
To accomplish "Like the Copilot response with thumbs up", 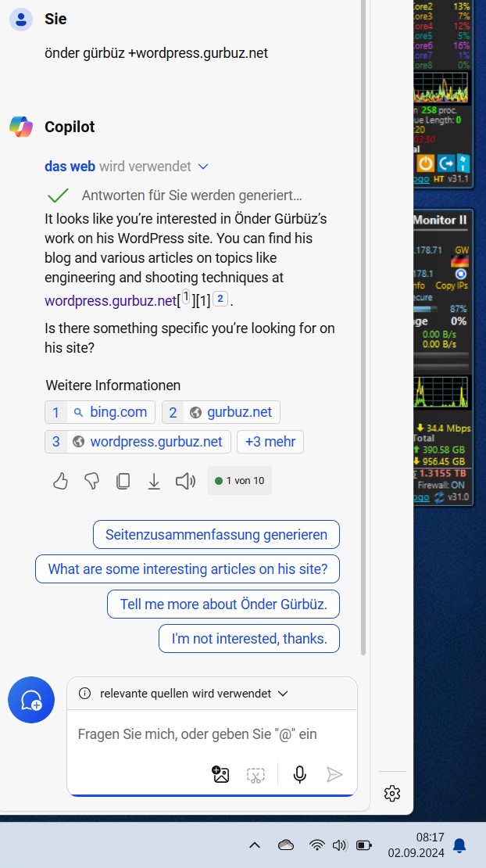I will pos(60,481).
